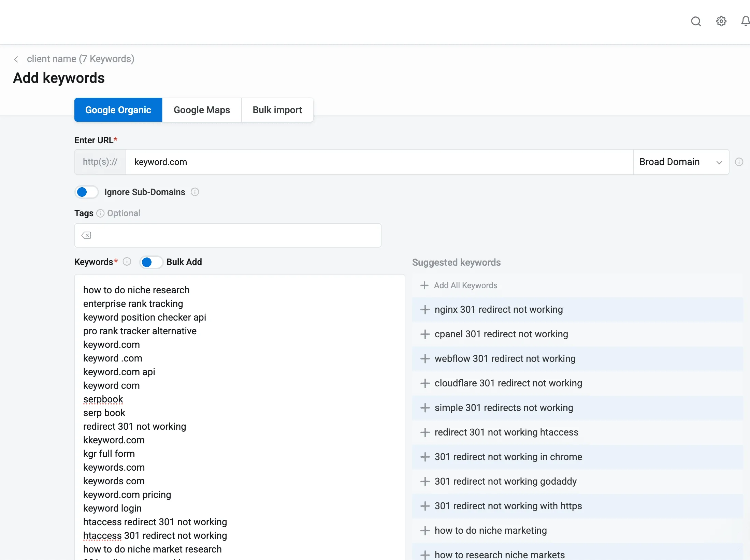The height and width of the screenshot is (560, 750).
Task: Open the settings gear icon
Action: tap(721, 21)
